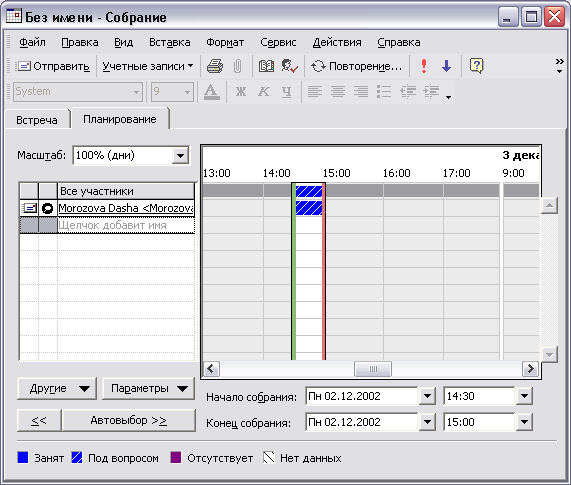The height and width of the screenshot is (485, 571).
Task: Switch to the Встреча tab
Action: 37,120
